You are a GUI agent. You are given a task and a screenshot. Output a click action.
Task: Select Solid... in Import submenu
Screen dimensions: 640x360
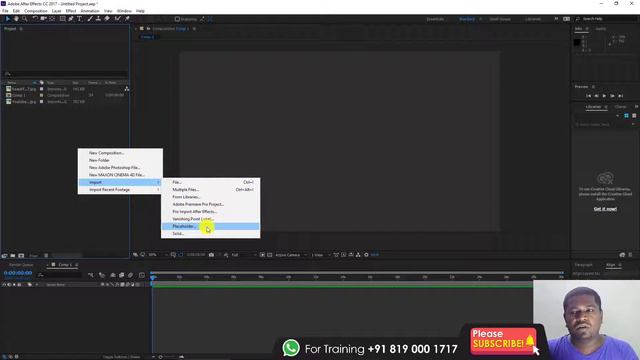pos(210,234)
